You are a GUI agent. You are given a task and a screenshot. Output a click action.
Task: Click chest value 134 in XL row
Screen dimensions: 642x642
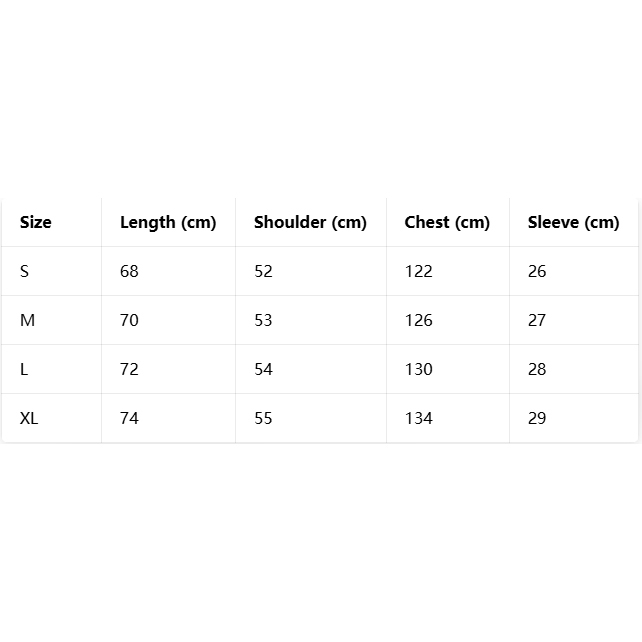418,418
